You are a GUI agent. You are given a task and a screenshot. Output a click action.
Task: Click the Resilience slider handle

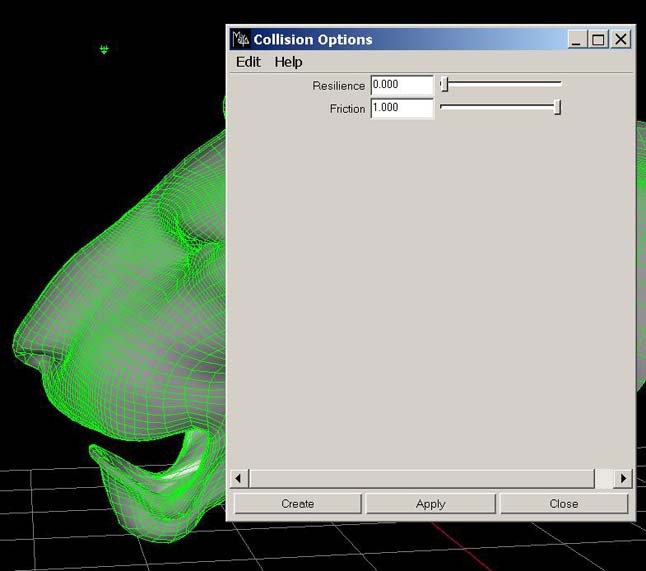tap(445, 85)
